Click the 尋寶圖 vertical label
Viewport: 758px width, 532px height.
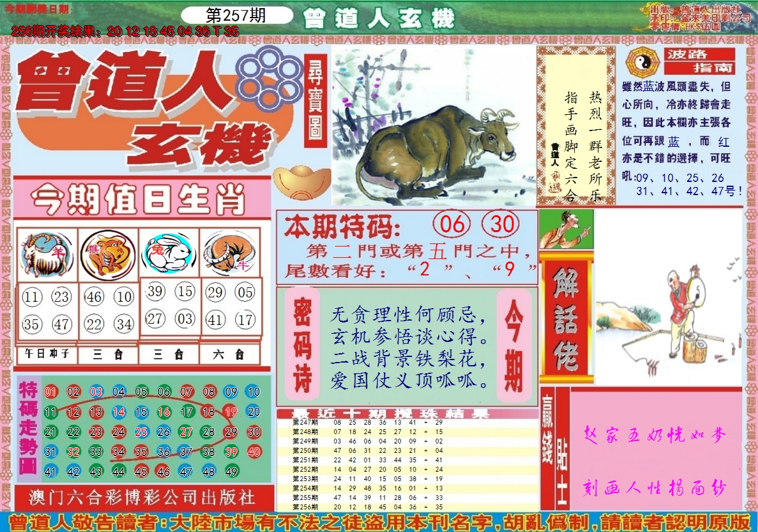point(316,102)
